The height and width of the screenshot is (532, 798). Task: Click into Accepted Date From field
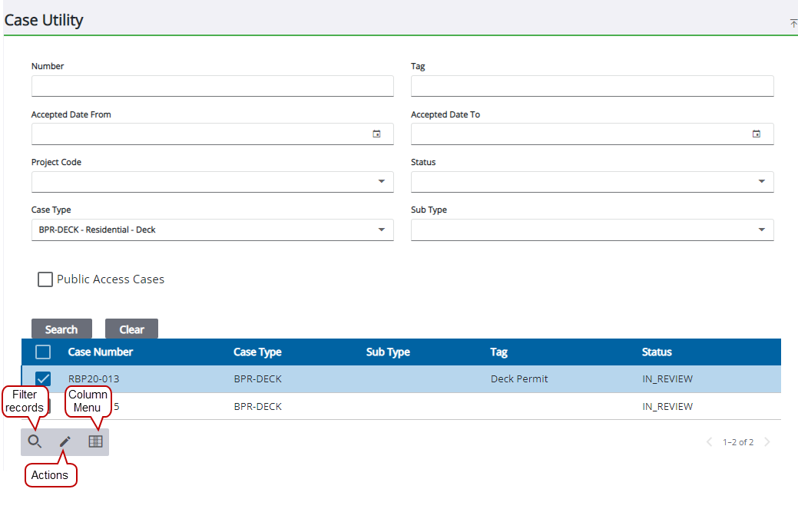[x=212, y=134]
